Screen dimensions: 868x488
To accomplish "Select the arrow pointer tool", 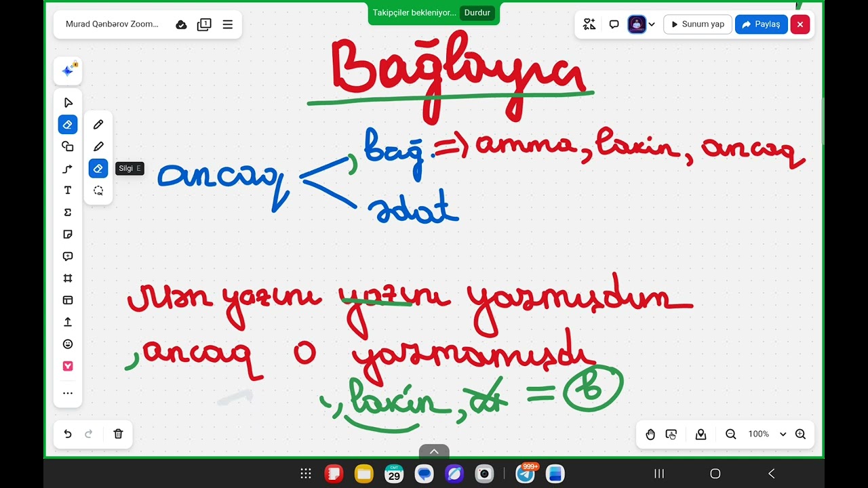I will pos(68,102).
